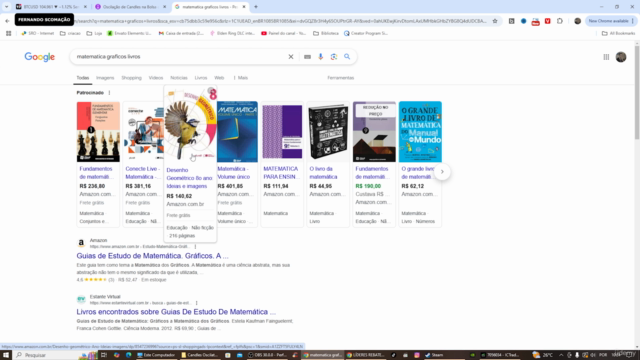Image resolution: width=640 pixels, height=360 pixels.
Task: Open the O Grande Livro de Matemática cover
Action: pos(420,131)
